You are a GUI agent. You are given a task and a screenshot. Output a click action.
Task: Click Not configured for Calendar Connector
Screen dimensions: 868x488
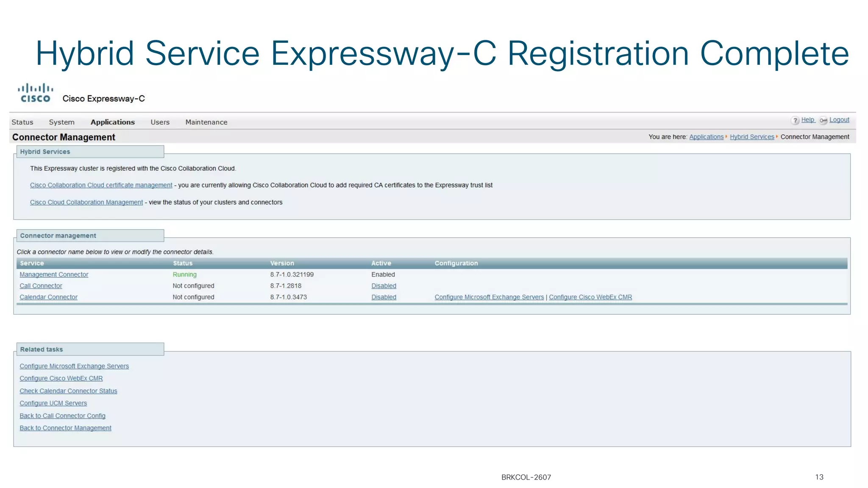[193, 297]
